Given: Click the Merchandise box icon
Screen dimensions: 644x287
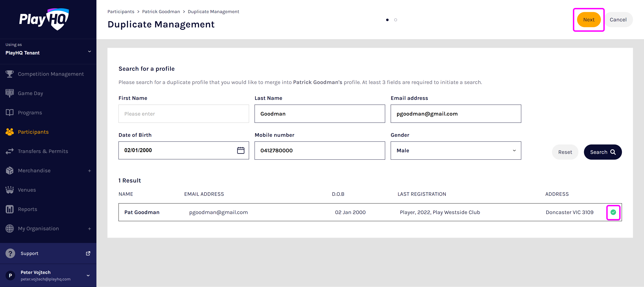Looking at the screenshot, I should click(9, 171).
